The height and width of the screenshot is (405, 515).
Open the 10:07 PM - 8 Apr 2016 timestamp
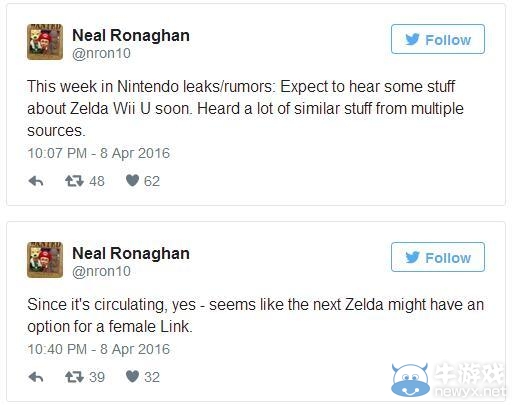(99, 153)
